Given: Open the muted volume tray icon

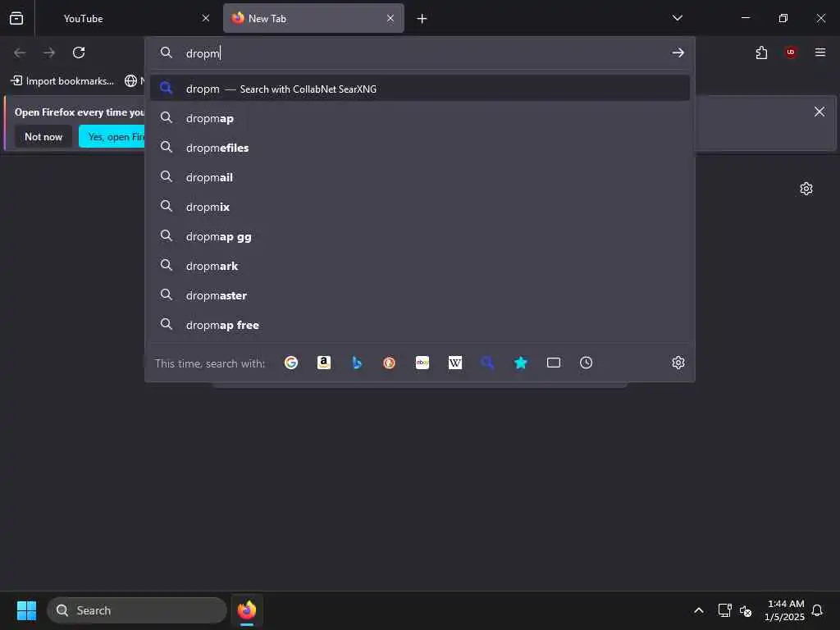Looking at the screenshot, I should [745, 610].
